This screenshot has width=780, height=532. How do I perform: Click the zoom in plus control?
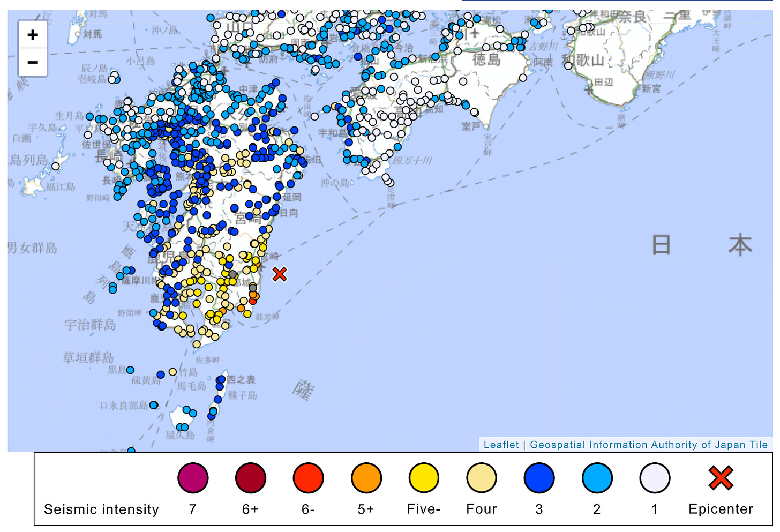tap(33, 34)
